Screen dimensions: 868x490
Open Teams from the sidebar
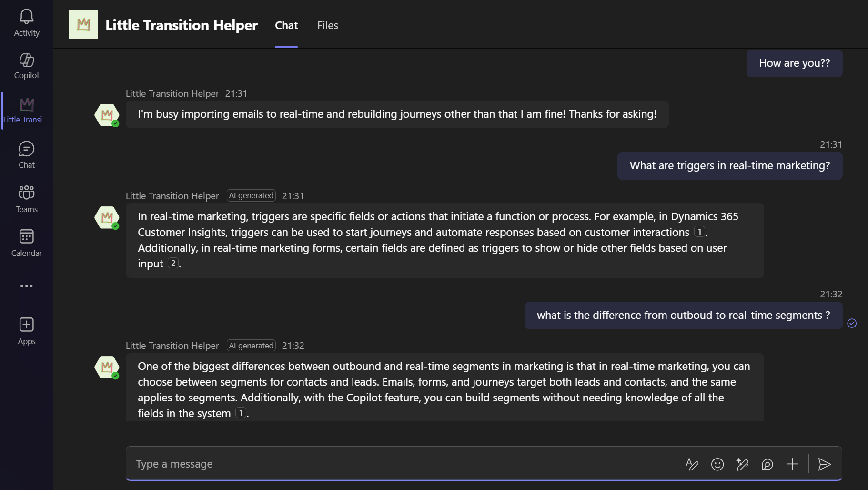tap(26, 198)
